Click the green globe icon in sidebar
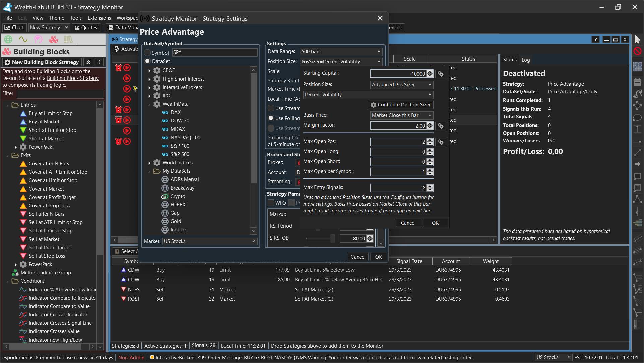Viewport: 644px width, 363px height. tap(8, 40)
